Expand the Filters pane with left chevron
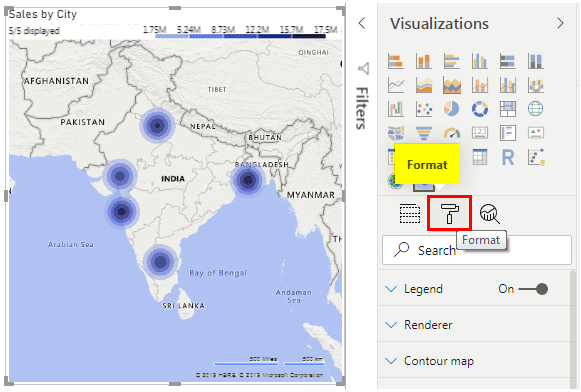 [362, 23]
